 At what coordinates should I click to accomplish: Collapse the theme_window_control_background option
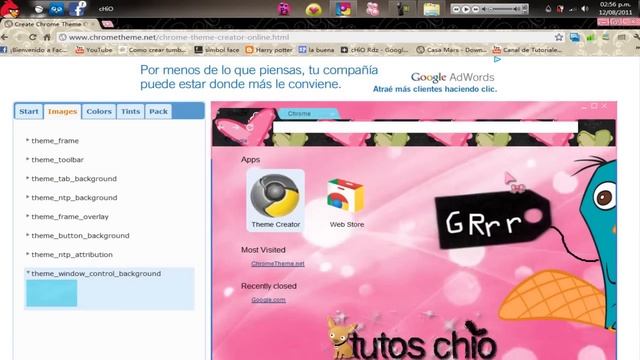coord(96,273)
